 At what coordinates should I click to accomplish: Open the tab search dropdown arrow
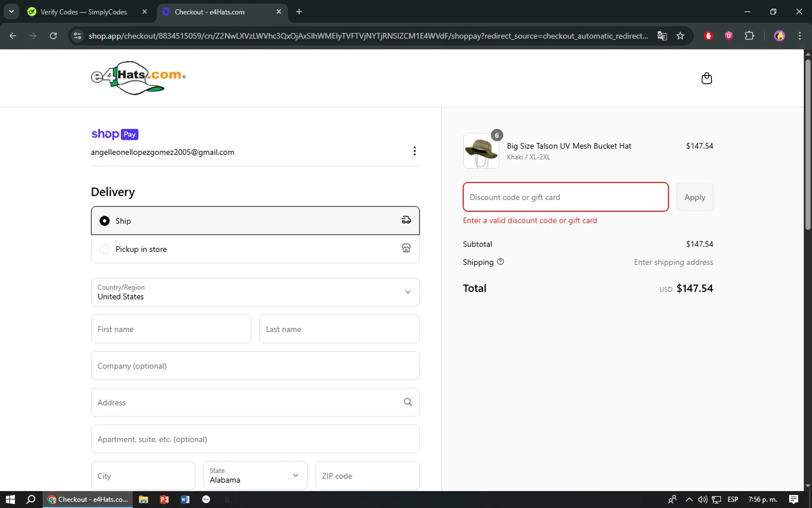tap(11, 12)
